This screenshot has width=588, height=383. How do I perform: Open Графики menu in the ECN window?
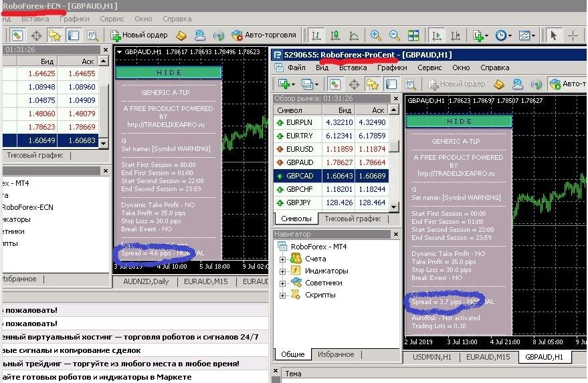(74, 19)
